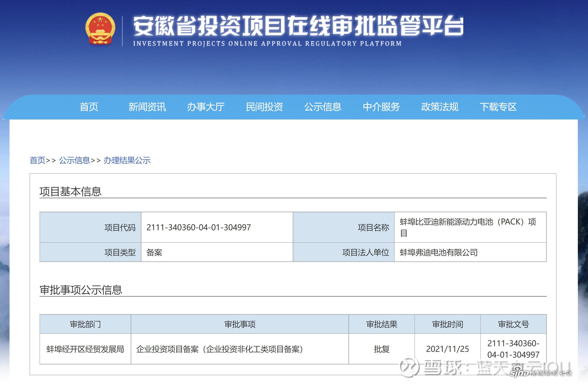The width and height of the screenshot is (588, 386).
Task: Click the approval date 2021/11/25
Action: [448, 349]
